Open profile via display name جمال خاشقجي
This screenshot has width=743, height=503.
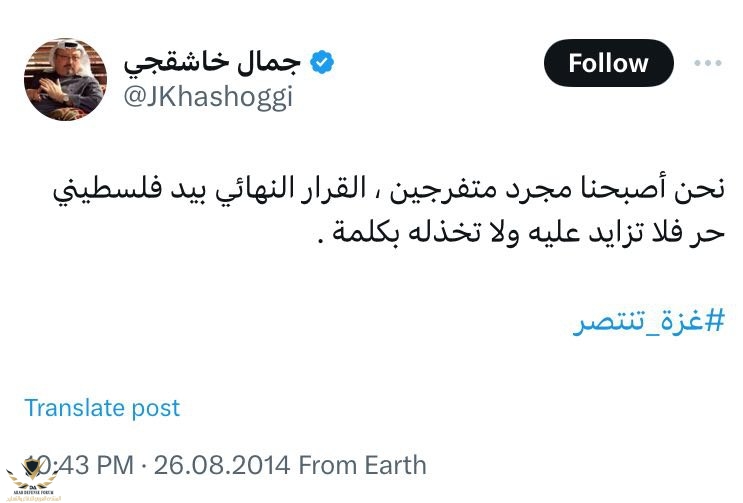tap(212, 62)
